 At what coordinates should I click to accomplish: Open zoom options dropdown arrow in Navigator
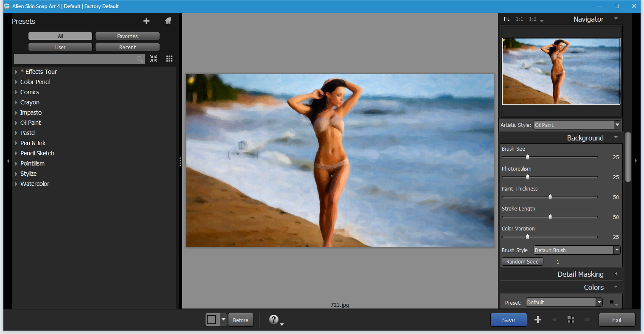[x=542, y=21]
